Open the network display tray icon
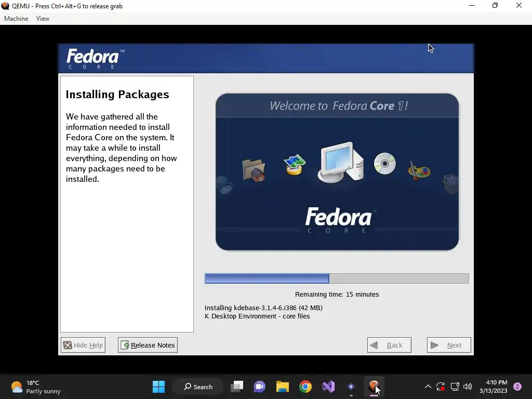 [x=455, y=387]
